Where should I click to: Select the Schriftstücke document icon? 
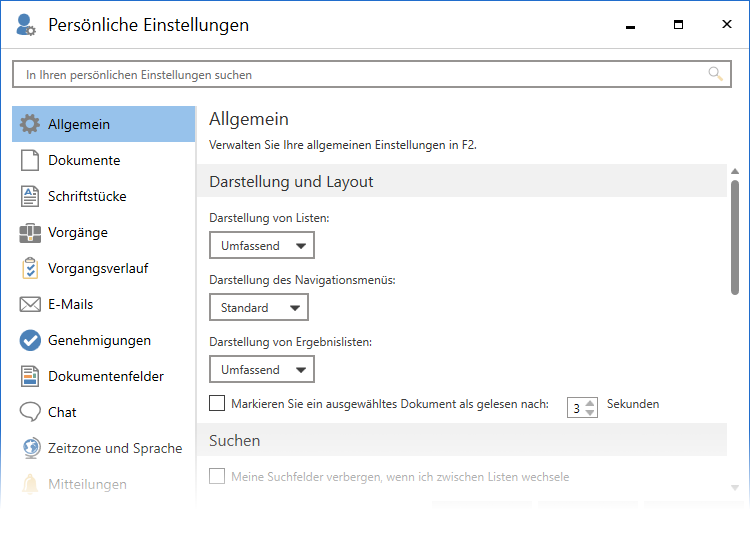click(x=30, y=196)
